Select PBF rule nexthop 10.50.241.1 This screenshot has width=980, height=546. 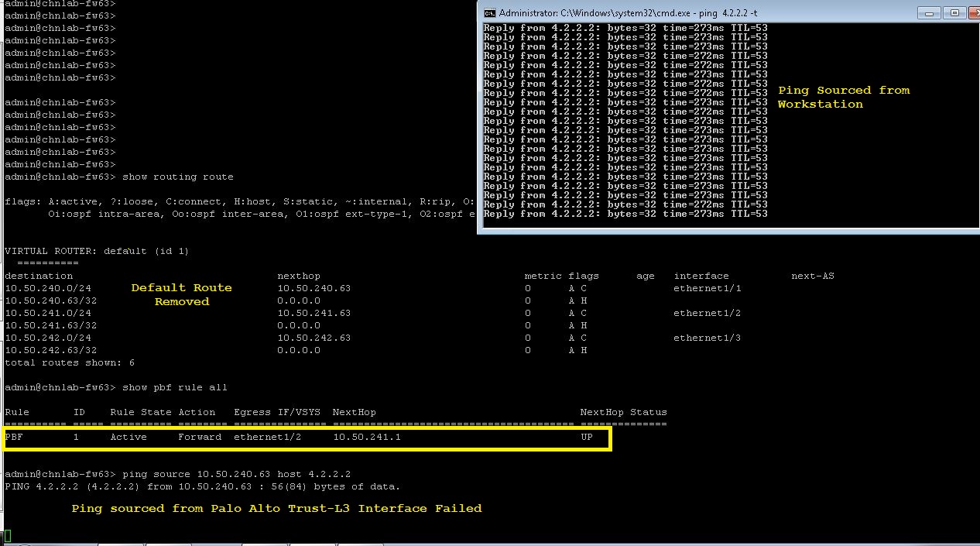[x=367, y=437]
